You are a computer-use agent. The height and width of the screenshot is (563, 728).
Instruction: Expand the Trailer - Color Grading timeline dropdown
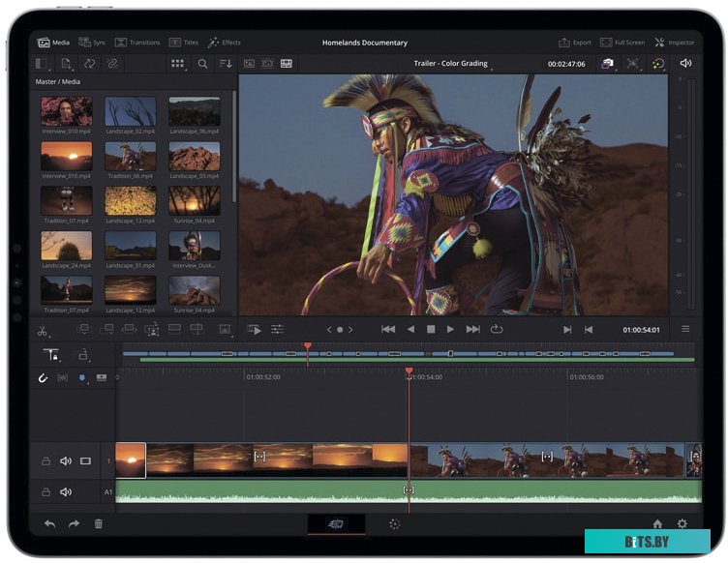(452, 64)
